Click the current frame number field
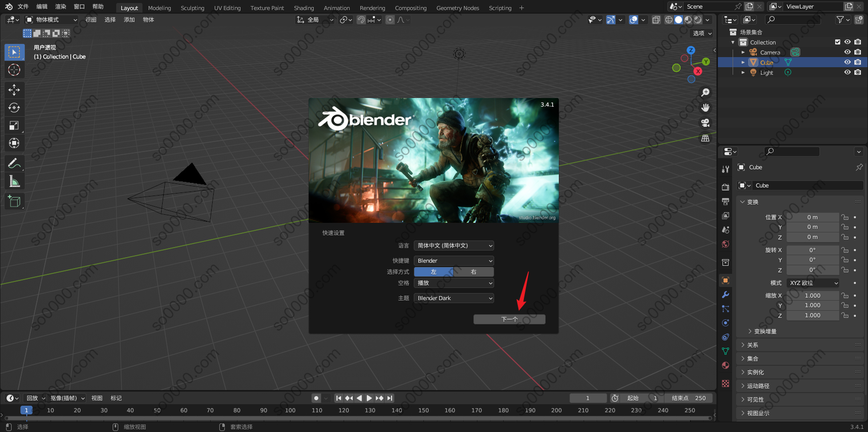The width and height of the screenshot is (868, 432). point(588,398)
